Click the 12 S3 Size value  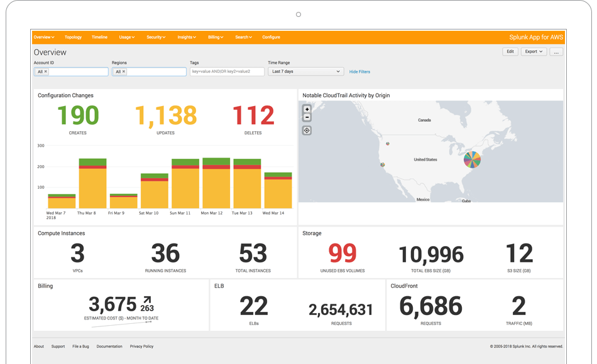519,254
